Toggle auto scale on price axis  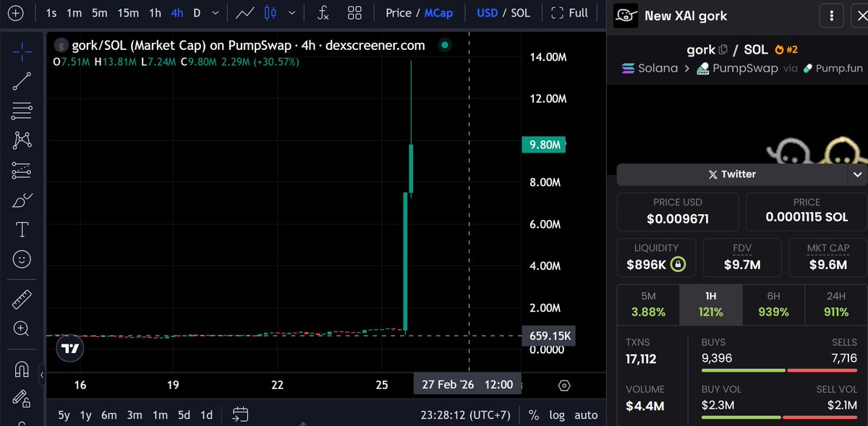point(586,415)
